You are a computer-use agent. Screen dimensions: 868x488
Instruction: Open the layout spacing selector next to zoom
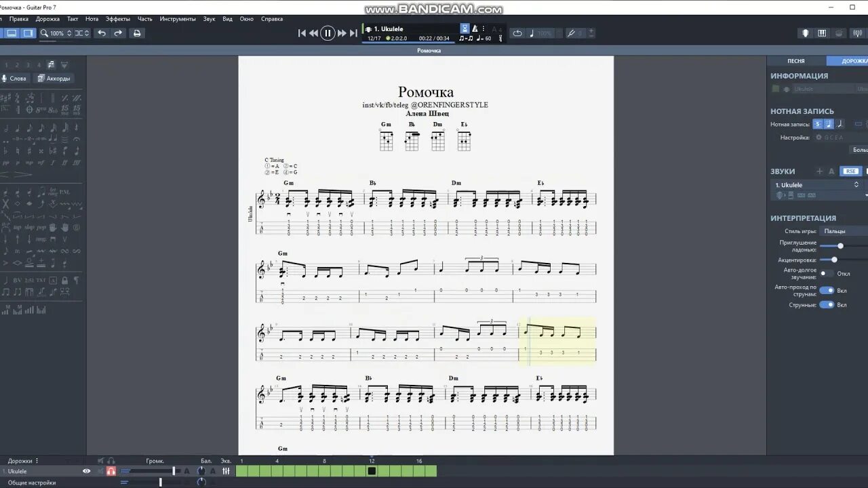tap(82, 33)
